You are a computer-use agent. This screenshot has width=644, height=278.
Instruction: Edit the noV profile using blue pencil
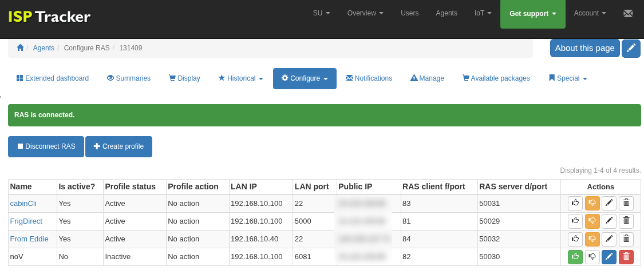[x=609, y=257]
